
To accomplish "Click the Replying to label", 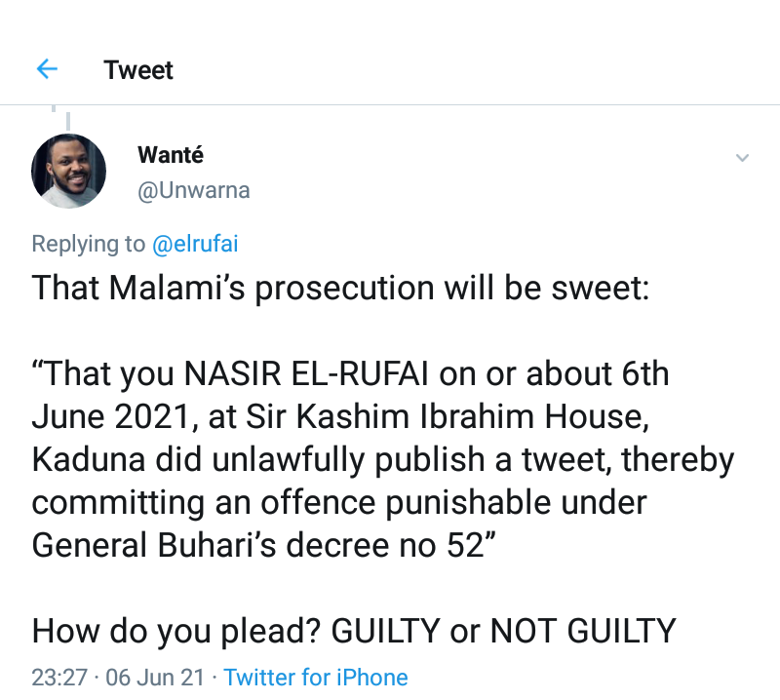I will point(88,244).
